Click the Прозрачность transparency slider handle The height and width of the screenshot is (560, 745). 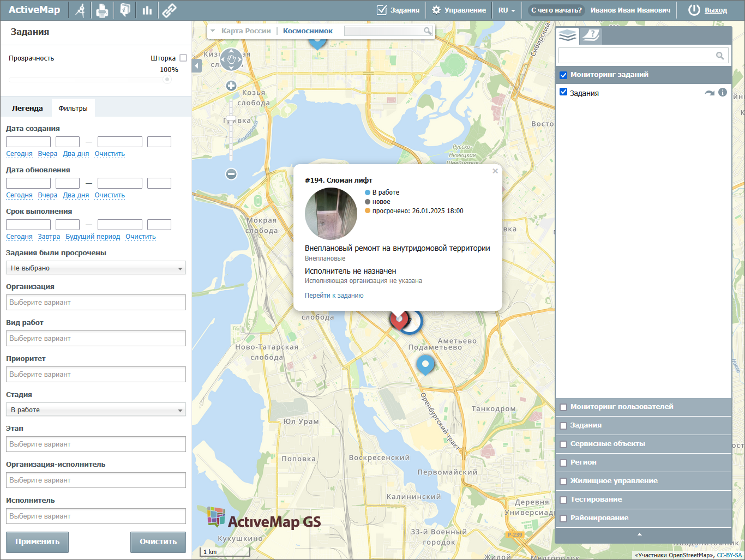167,80
